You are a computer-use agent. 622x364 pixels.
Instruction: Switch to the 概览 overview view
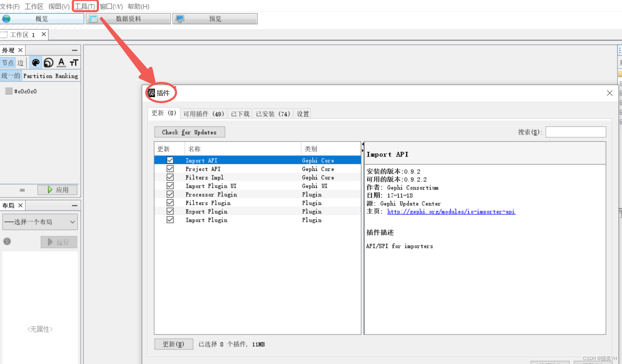click(42, 19)
